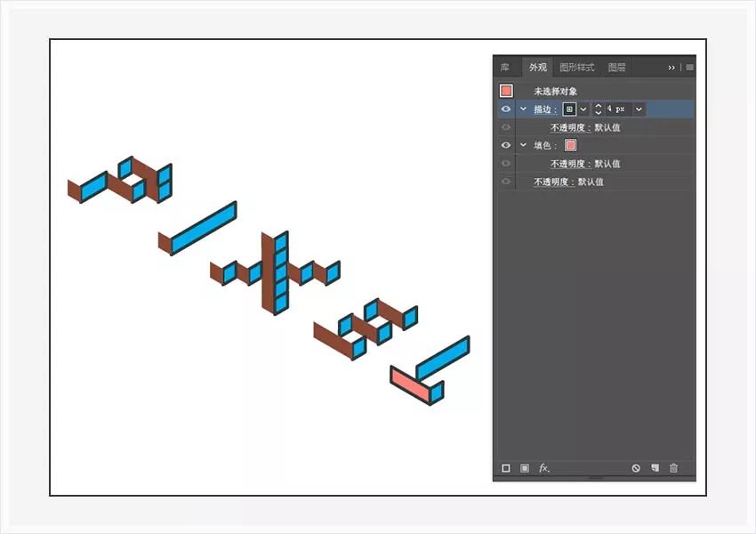Click the Clear Appearance icon
The width and height of the screenshot is (756, 534).
click(637, 467)
